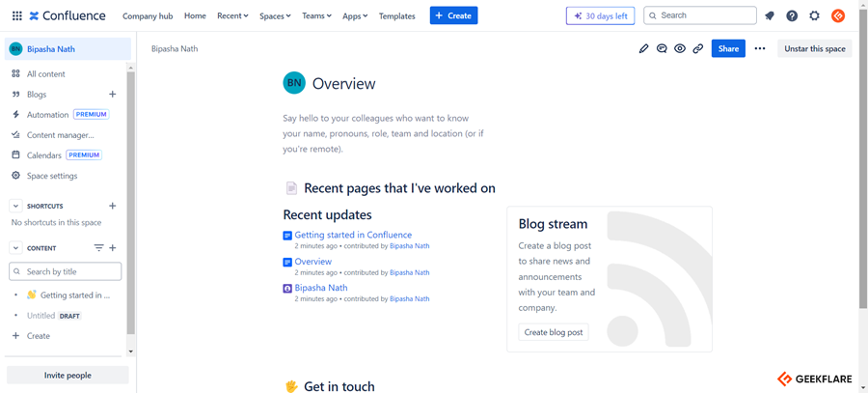Toggle the watch eye icon
The width and height of the screenshot is (868, 393).
680,49
